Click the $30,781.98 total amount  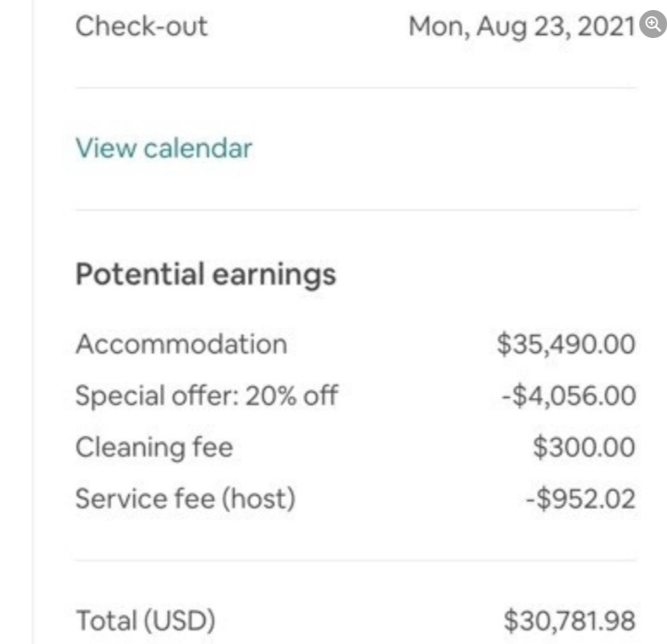point(569,621)
